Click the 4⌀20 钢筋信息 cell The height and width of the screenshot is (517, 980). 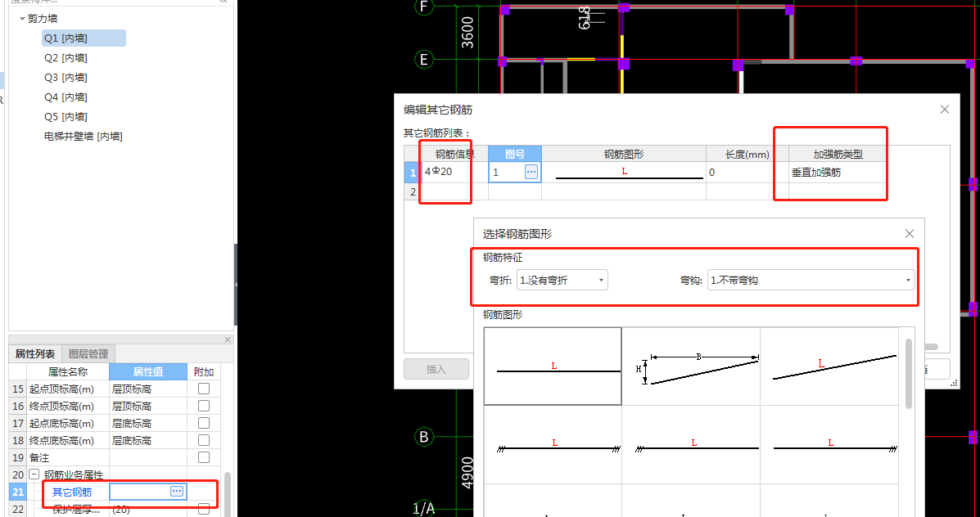point(455,173)
